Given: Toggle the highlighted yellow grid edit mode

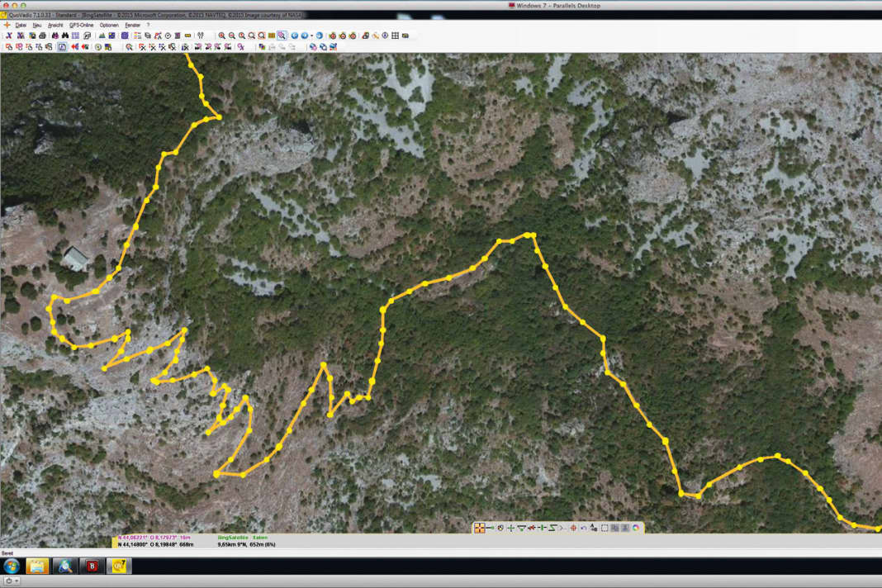Looking at the screenshot, I should 479,528.
